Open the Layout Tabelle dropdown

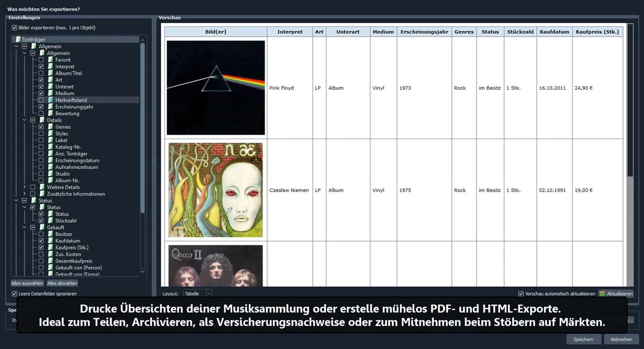(197, 294)
